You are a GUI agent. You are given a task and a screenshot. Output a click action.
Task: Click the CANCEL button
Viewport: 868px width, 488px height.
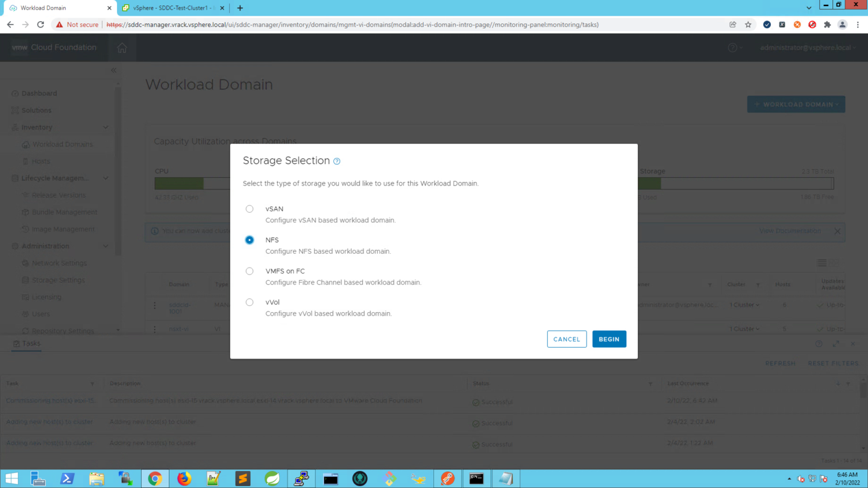pos(567,339)
